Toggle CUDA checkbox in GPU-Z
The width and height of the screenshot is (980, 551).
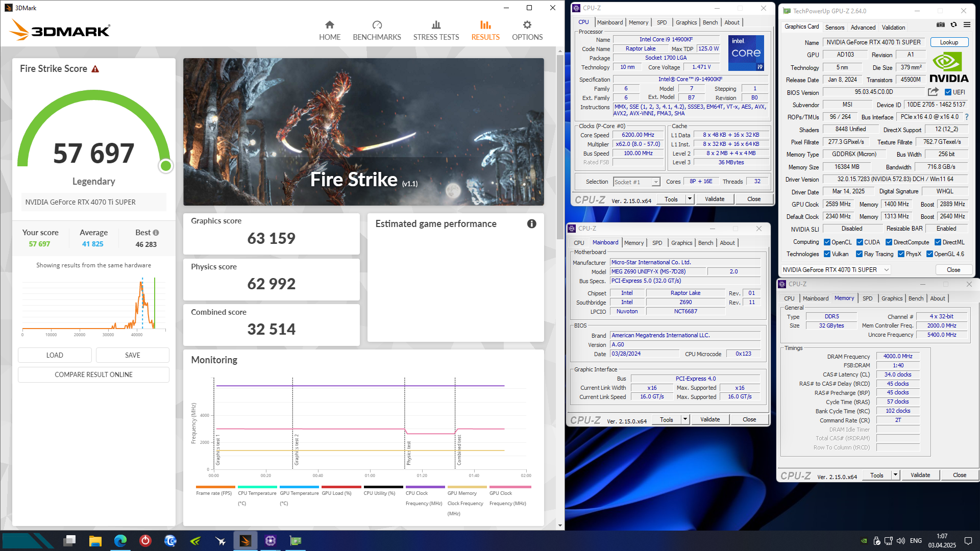(x=860, y=242)
